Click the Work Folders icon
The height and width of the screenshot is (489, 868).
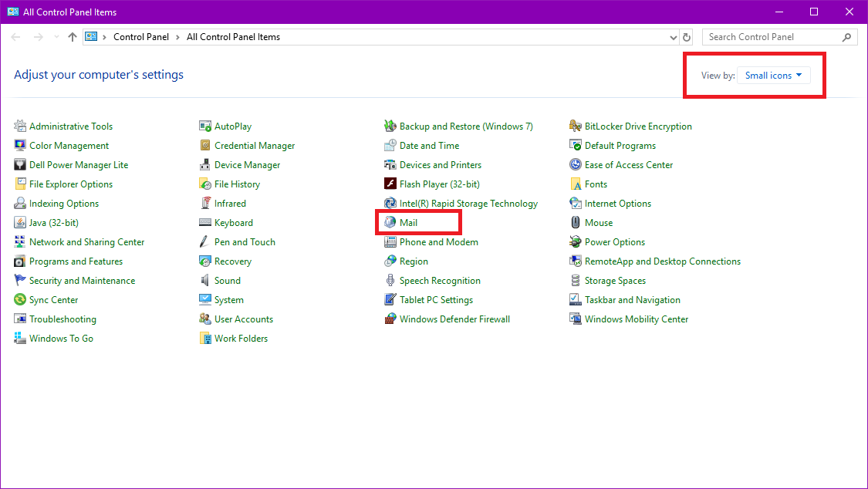pos(205,339)
